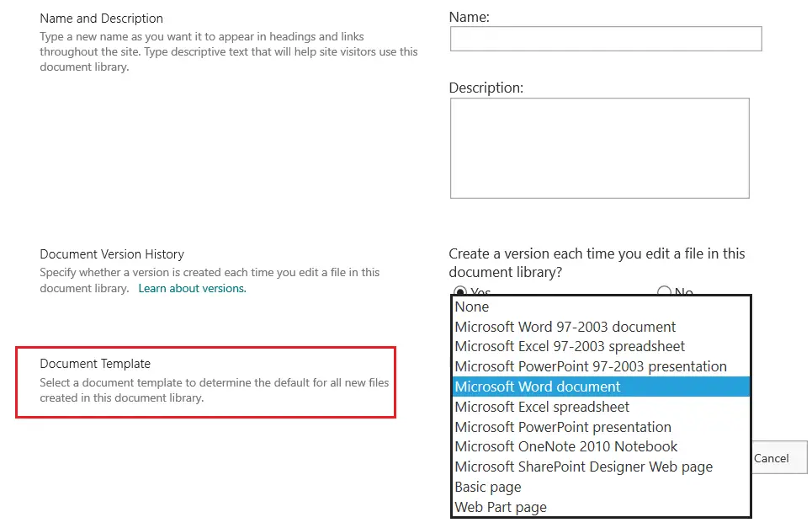The height and width of the screenshot is (528, 812).
Task: Select Yes radio for version history
Action: [x=460, y=291]
